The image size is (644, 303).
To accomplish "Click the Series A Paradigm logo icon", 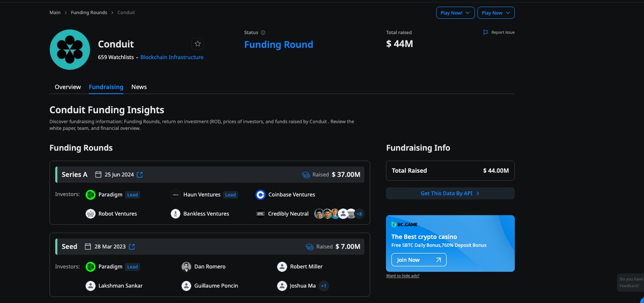I will (91, 194).
